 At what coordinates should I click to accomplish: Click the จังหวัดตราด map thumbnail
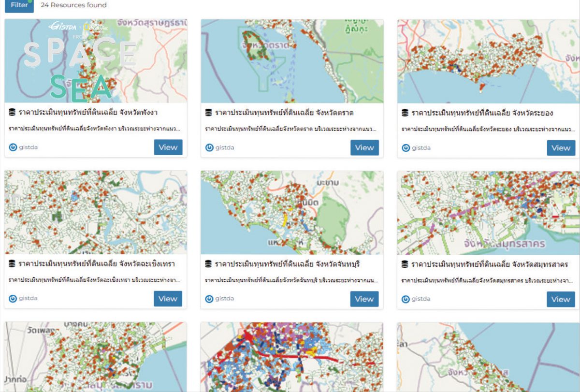[x=292, y=61]
